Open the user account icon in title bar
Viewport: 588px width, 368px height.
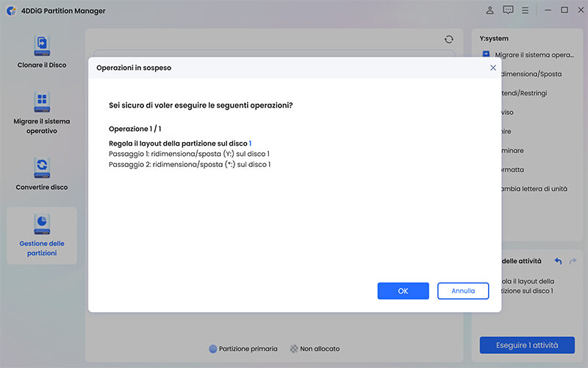(x=490, y=10)
